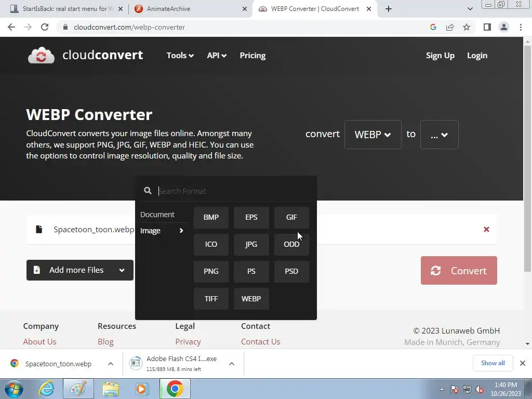
Task: Click the red Convert button
Action: 459,270
